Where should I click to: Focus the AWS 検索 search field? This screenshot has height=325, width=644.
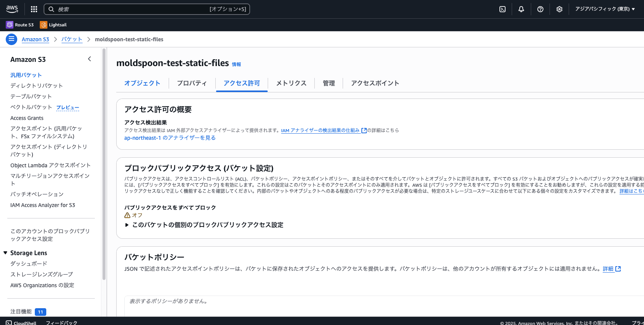coord(147,9)
